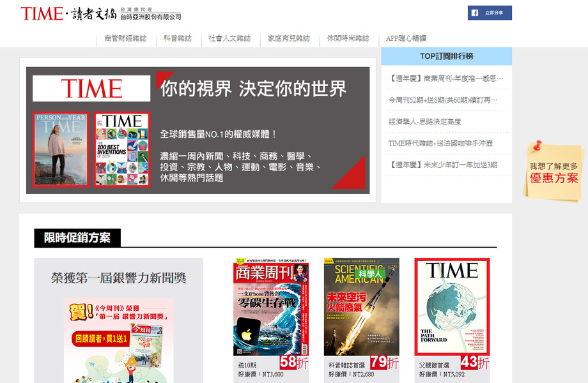Click the 79折 discount badge
588x383 pixels.
tap(384, 363)
